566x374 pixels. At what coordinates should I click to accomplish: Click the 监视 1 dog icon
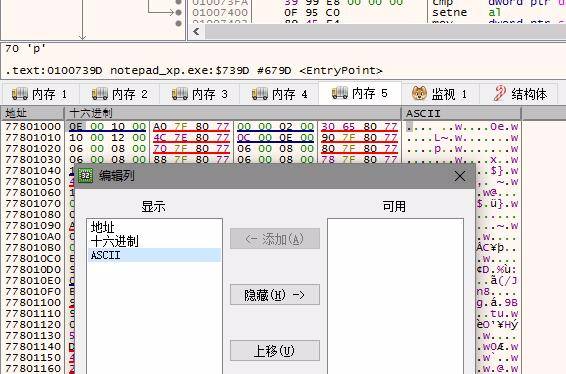[x=419, y=94]
